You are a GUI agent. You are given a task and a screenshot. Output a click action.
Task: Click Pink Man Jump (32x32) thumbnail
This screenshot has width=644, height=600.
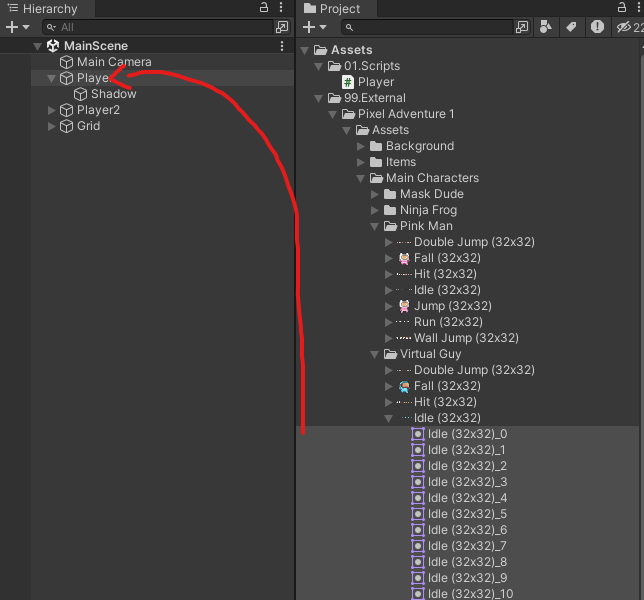tap(404, 306)
